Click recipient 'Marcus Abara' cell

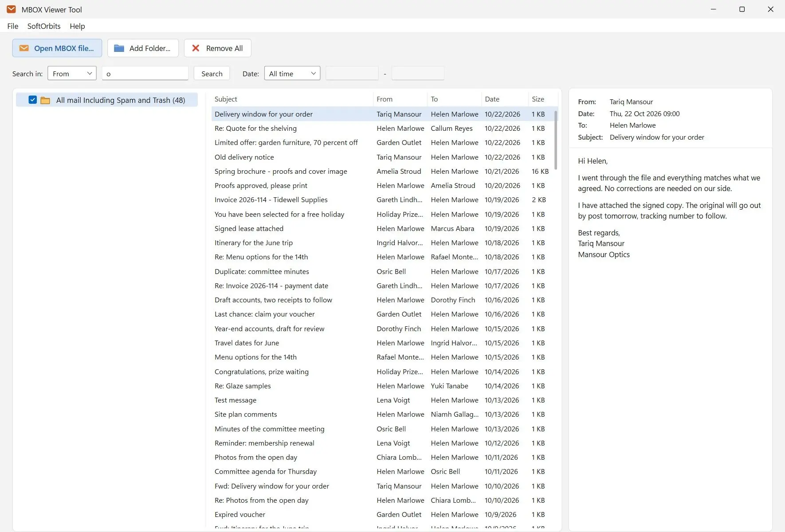pos(452,228)
